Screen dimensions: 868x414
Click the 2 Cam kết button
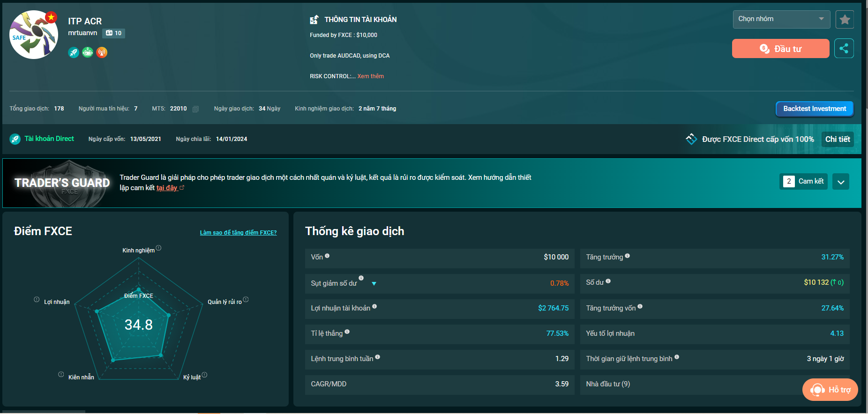pyautogui.click(x=803, y=181)
